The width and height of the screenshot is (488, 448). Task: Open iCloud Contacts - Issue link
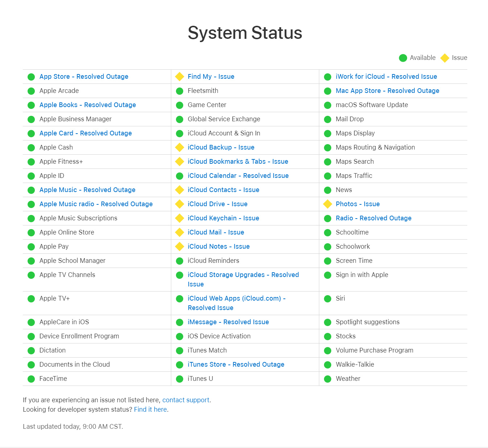pyautogui.click(x=224, y=190)
